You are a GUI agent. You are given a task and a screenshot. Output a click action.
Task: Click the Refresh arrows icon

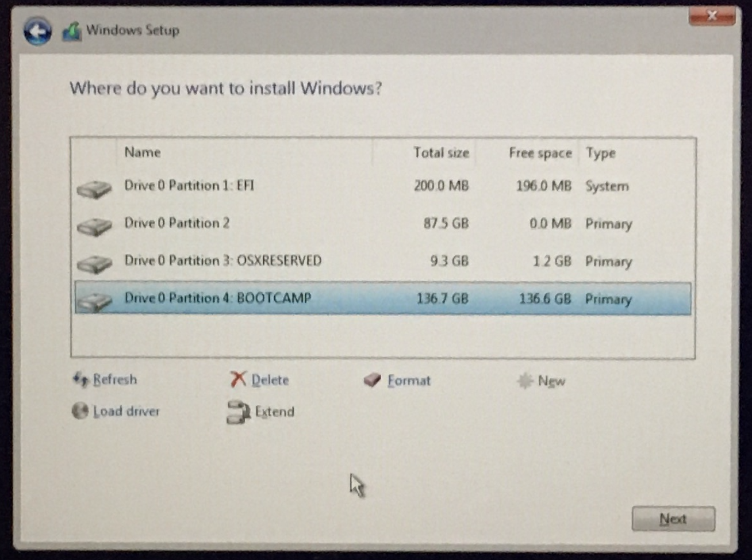[x=80, y=379]
